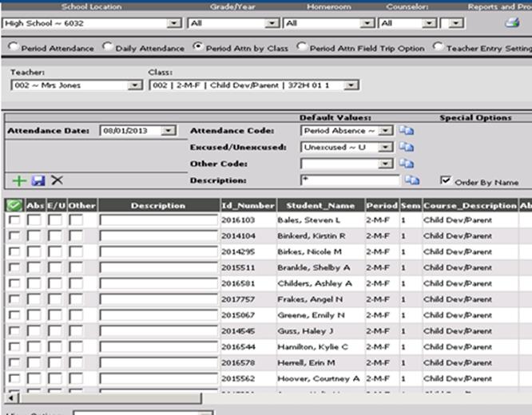Click the Abs column header
The image size is (532, 415).
(x=35, y=205)
